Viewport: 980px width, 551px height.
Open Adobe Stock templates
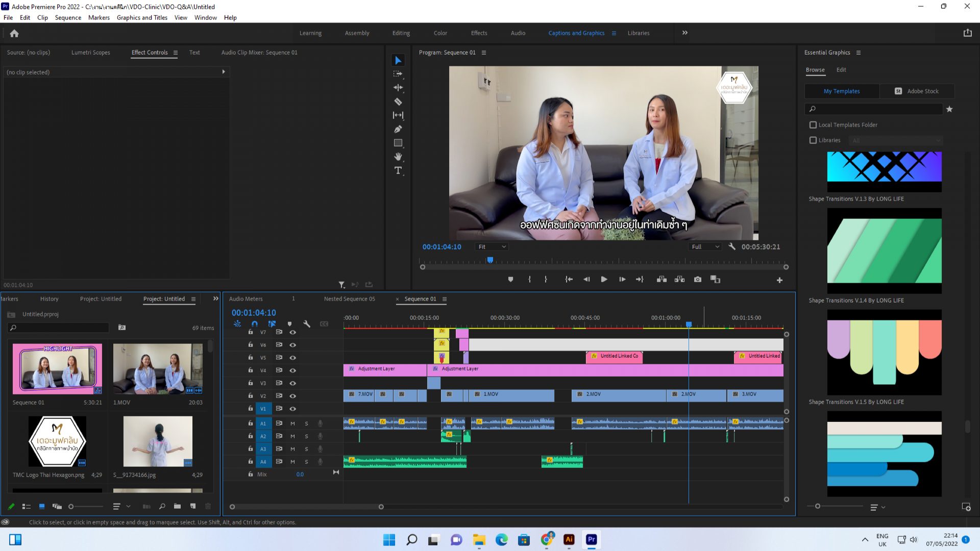(x=917, y=91)
